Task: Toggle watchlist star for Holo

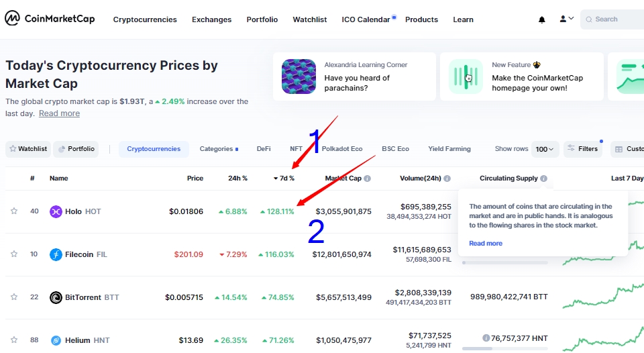Action: (x=13, y=211)
